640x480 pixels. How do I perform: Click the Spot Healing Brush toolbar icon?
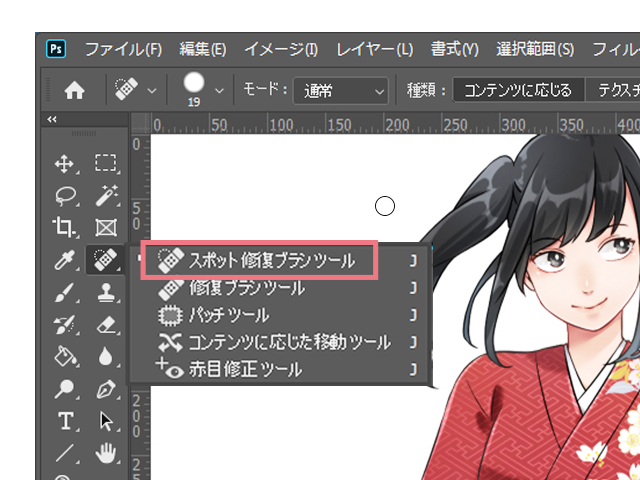pyautogui.click(x=105, y=260)
